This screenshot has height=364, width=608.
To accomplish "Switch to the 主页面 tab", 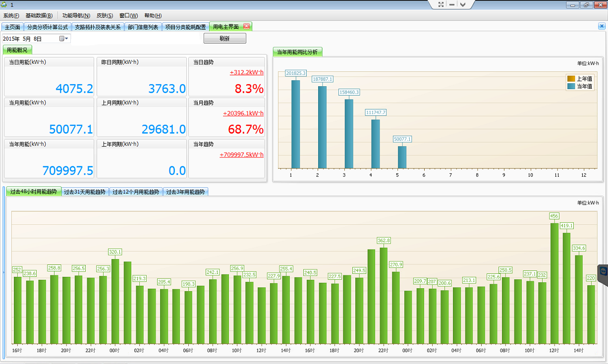I will 12,27.
